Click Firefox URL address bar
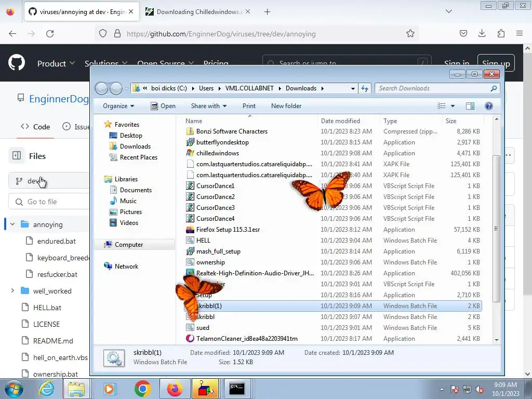The width and height of the screenshot is (532, 399). click(256, 34)
